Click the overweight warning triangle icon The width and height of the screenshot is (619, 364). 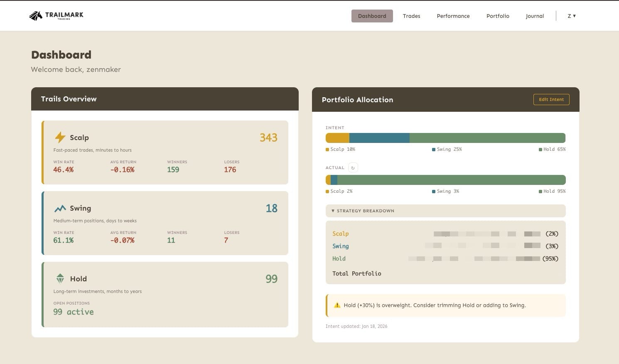(x=337, y=305)
